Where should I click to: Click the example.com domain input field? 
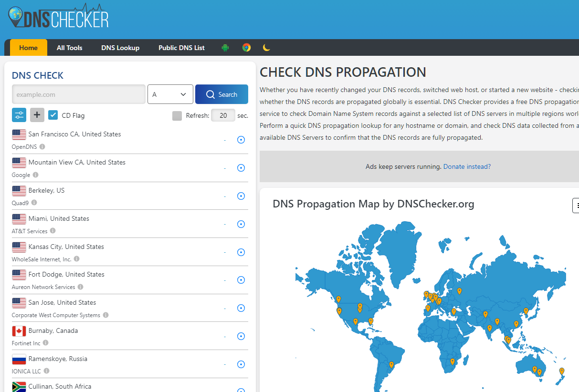coord(79,94)
